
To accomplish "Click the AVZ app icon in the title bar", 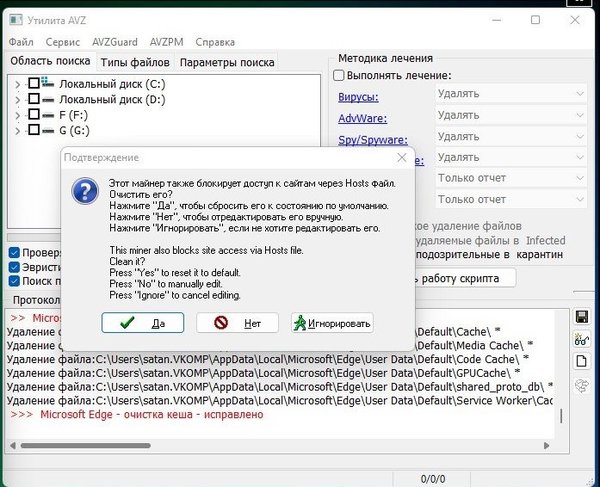I will point(16,20).
